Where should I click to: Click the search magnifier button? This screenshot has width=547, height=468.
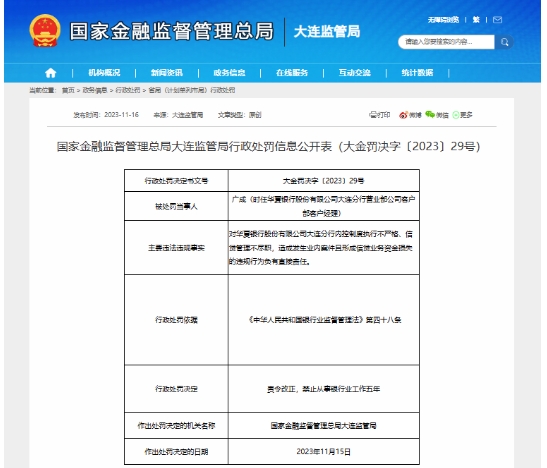pos(504,42)
